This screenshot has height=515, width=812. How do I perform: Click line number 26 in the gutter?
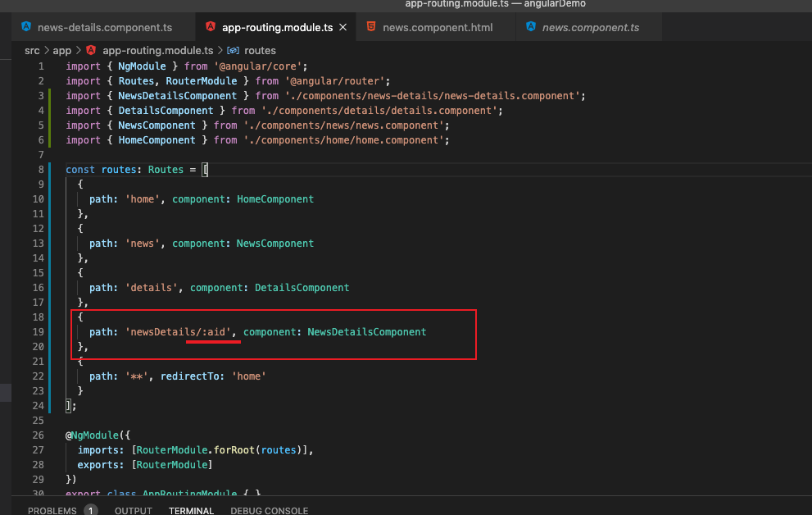click(39, 435)
